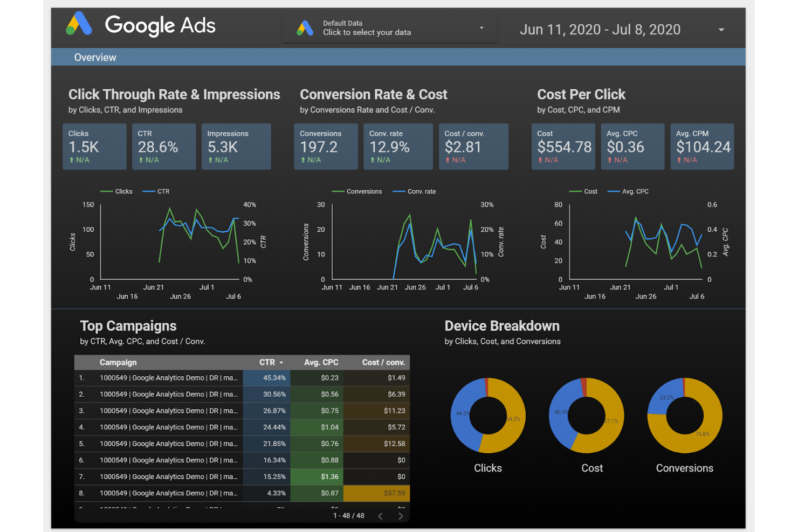The image size is (798, 532).
Task: Click Avg. CPC cell $1.36
Action: click(317, 476)
